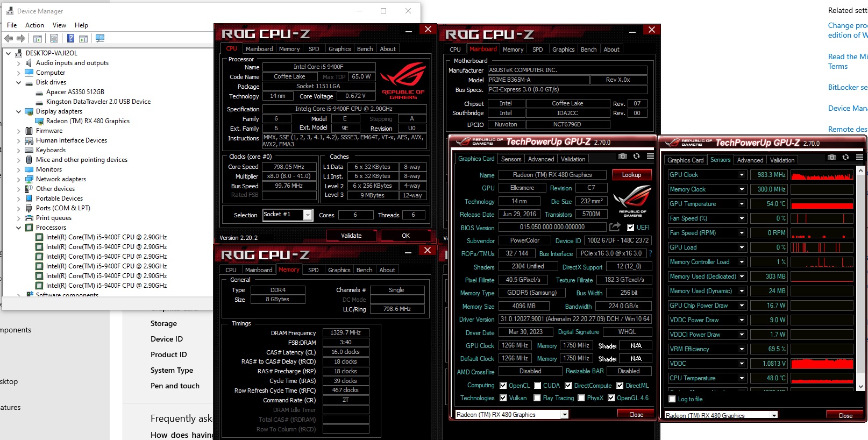Viewport: 868px width, 440px height.
Task: Select Kingston DataTraveler 2.0 USB Device
Action: (x=98, y=102)
